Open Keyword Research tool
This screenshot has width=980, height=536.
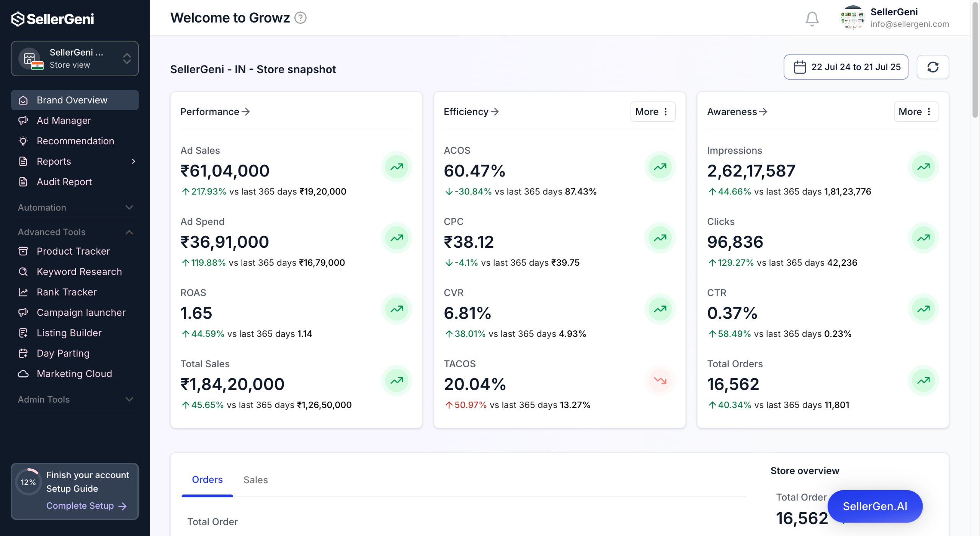[79, 271]
